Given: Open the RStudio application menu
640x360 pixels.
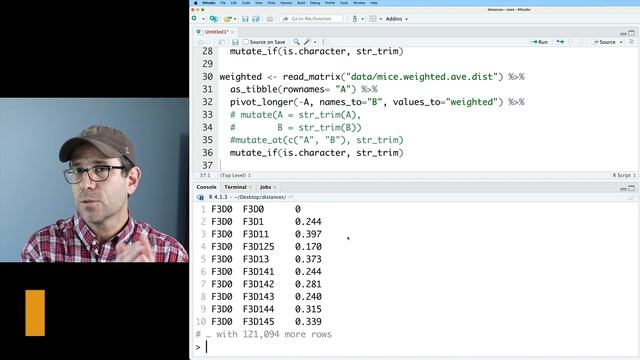Looking at the screenshot, I should click(209, 3).
